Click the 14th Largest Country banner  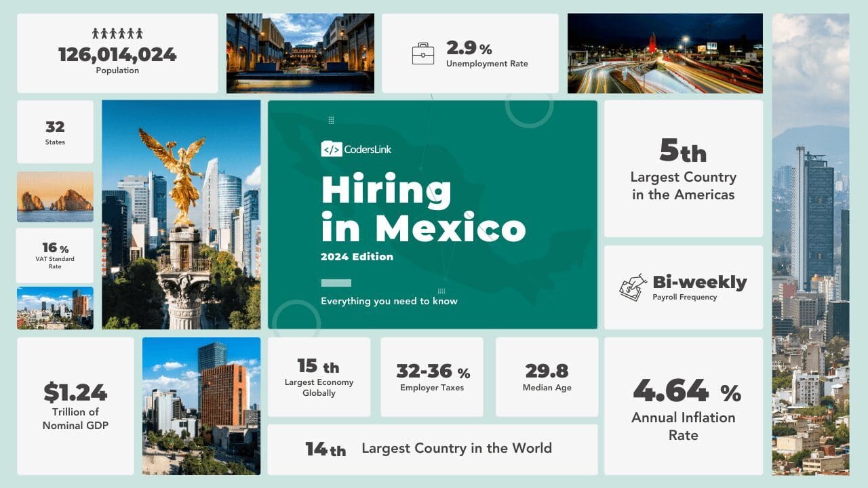[x=434, y=449]
